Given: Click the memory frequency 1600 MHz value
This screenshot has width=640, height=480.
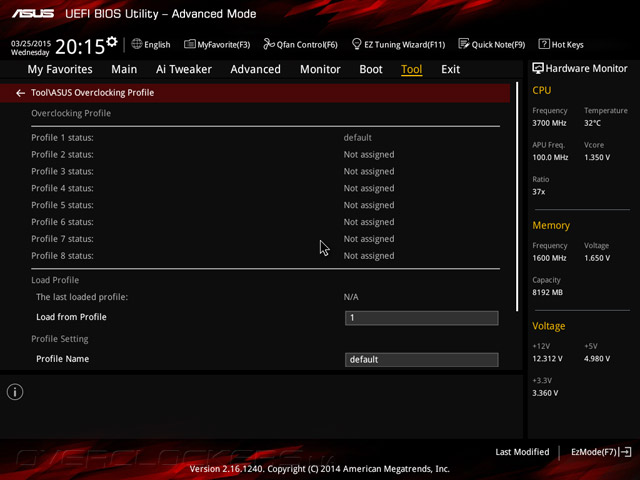Looking at the screenshot, I should click(549, 258).
